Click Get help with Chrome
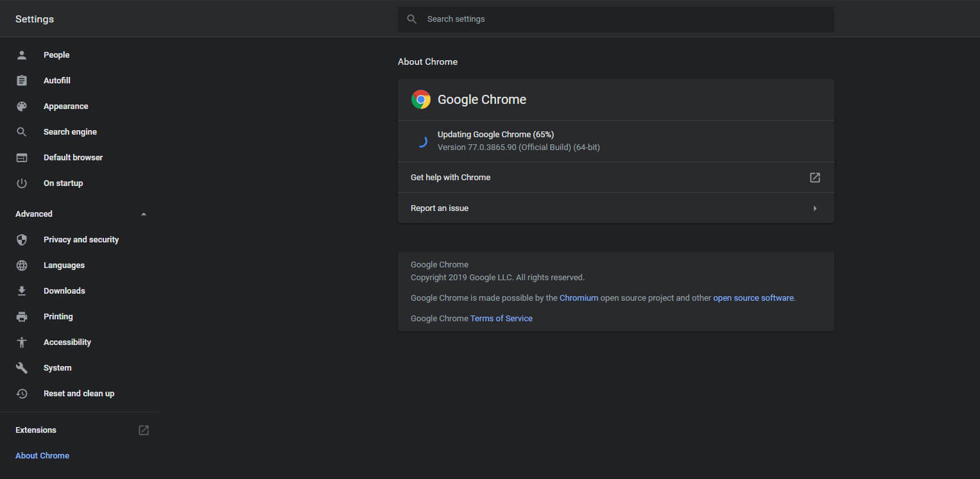This screenshot has height=479, width=980. click(x=616, y=178)
